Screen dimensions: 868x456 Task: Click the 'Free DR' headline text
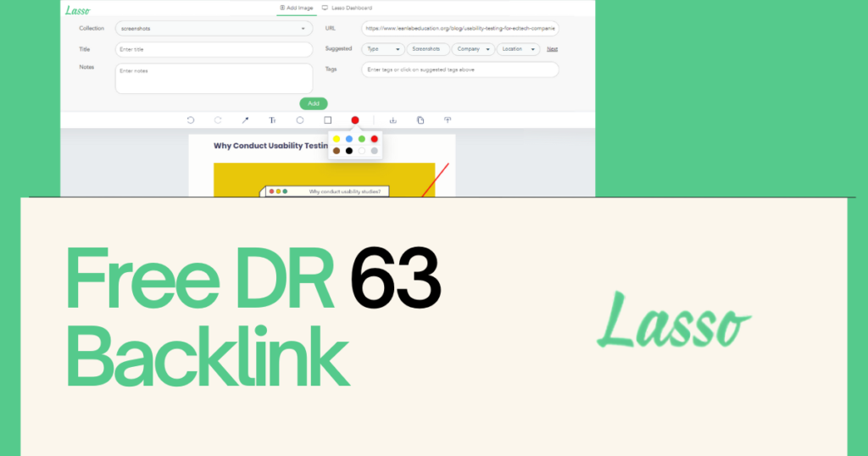click(x=200, y=278)
